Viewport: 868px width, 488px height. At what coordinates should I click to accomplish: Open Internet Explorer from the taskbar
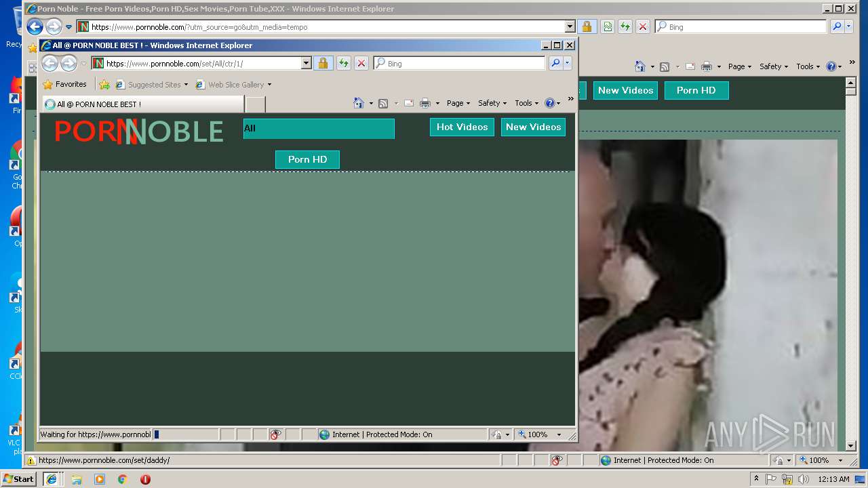point(51,479)
